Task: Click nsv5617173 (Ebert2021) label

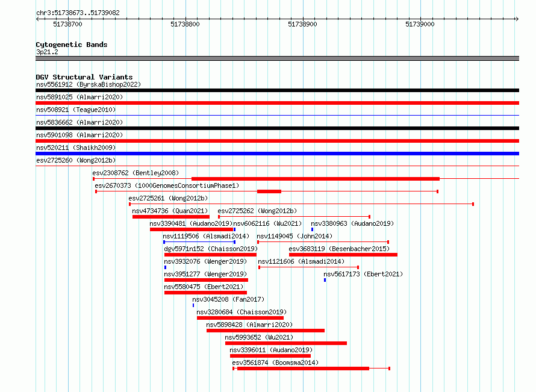Action: [x=363, y=274]
